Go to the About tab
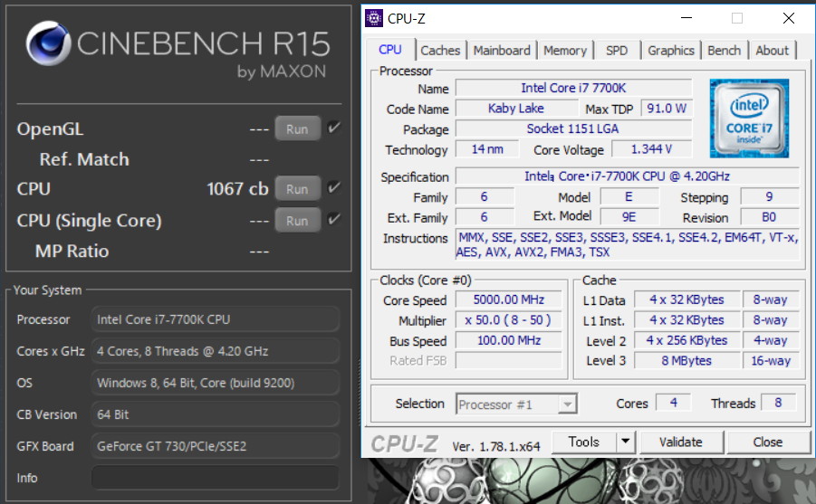Image resolution: width=816 pixels, height=504 pixels. tap(773, 51)
